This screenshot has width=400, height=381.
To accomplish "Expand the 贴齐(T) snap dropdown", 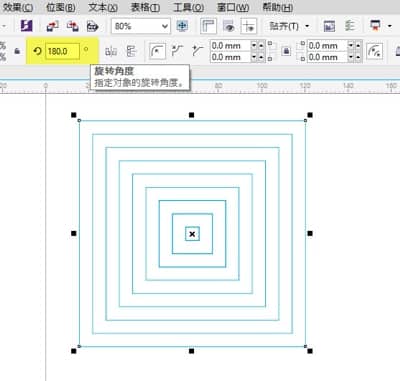I will (x=289, y=26).
